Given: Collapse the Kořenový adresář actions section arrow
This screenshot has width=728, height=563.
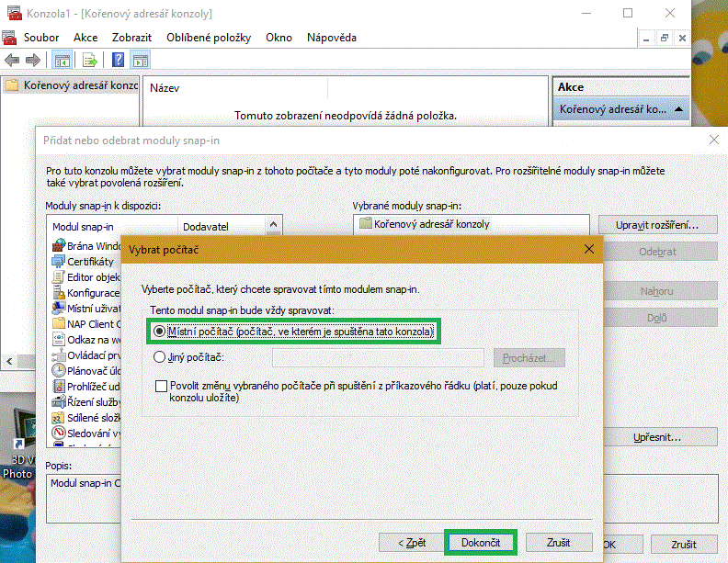Looking at the screenshot, I should pyautogui.click(x=678, y=109).
